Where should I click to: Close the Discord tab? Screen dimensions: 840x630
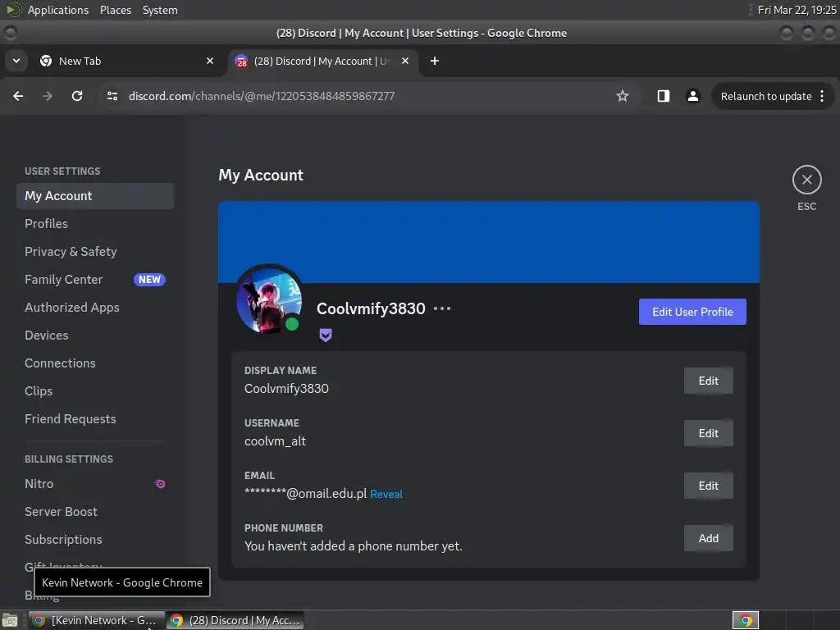[x=405, y=61]
